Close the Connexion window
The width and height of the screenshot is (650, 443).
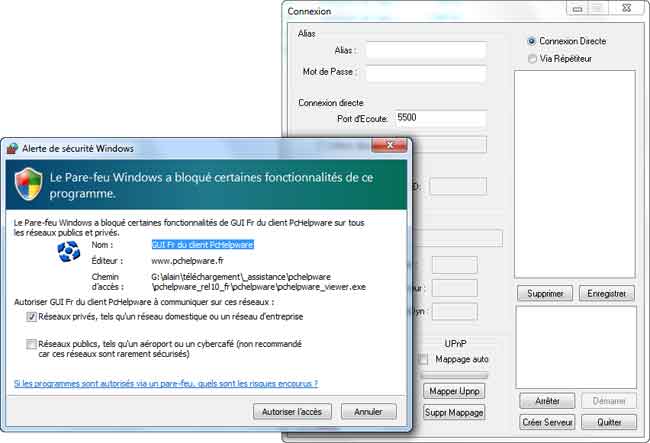coord(626,8)
